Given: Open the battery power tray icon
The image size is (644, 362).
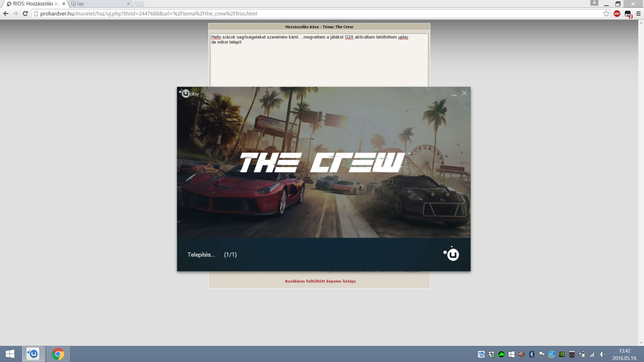Looking at the screenshot, I should point(582,354).
